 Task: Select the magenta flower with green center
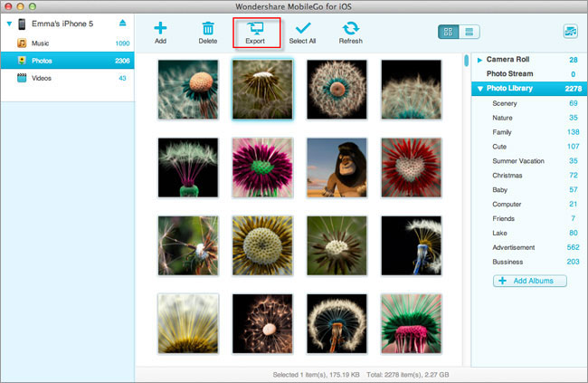pyautogui.click(x=262, y=168)
